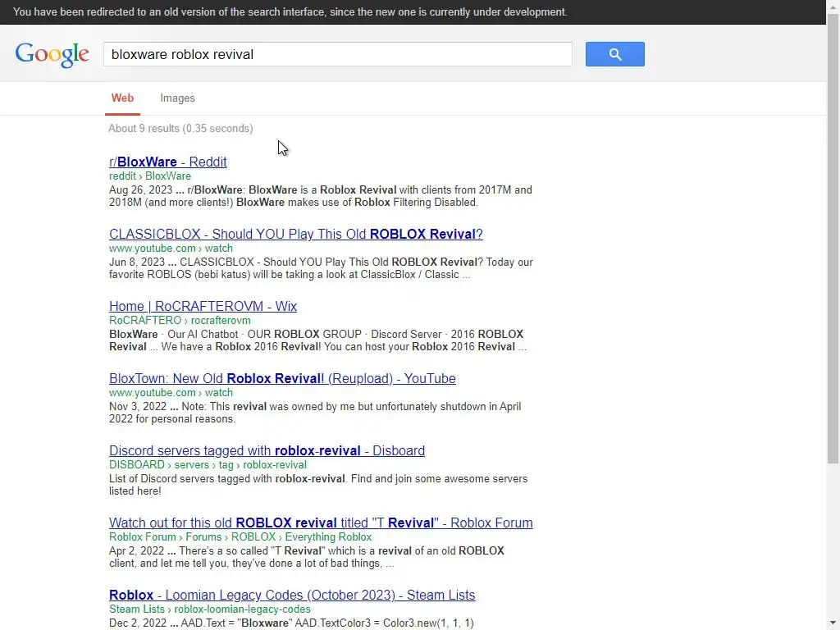This screenshot has width=840, height=630.
Task: Click the Apr 2, 2022 T Revival snippet text
Action: pyautogui.click(x=307, y=557)
